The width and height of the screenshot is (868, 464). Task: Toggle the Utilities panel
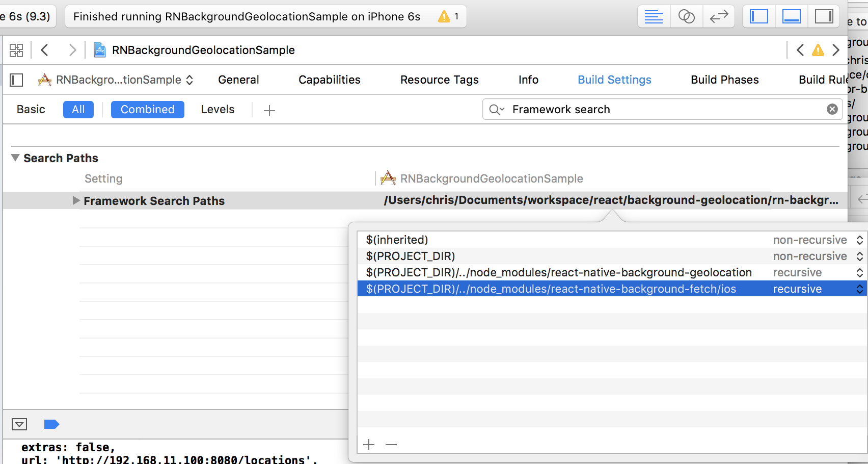tap(824, 17)
